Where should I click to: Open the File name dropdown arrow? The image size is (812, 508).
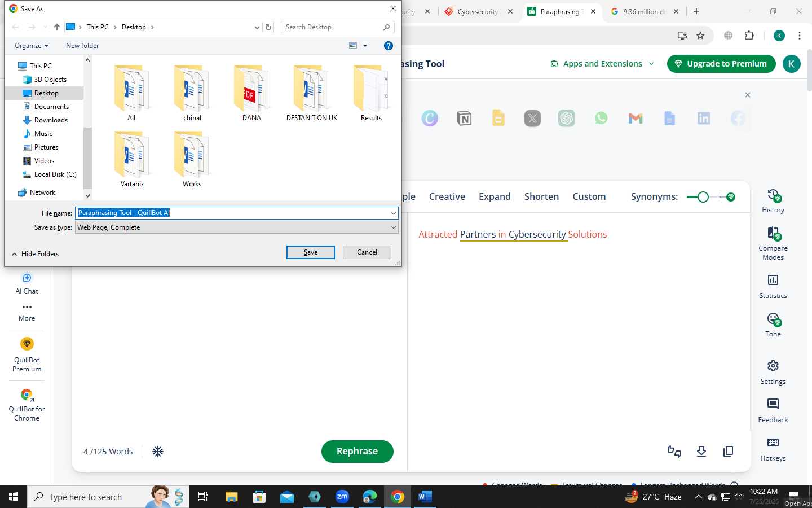393,213
